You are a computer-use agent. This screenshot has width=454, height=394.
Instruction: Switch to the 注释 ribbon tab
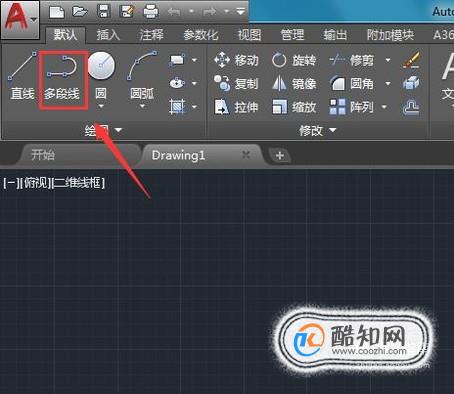pos(151,34)
